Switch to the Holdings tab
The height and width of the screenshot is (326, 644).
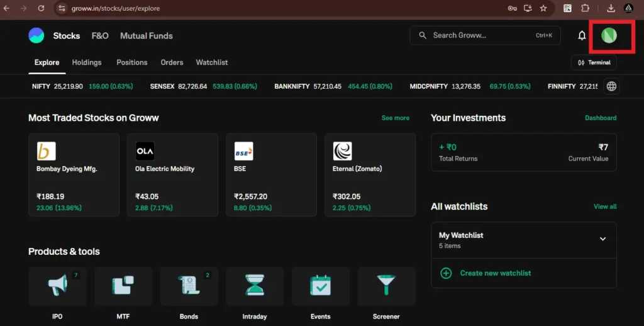(87, 62)
